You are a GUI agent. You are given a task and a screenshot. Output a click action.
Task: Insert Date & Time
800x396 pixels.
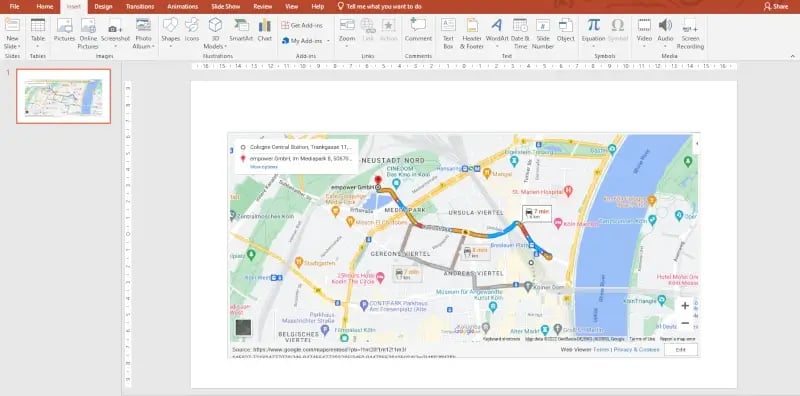(520, 34)
